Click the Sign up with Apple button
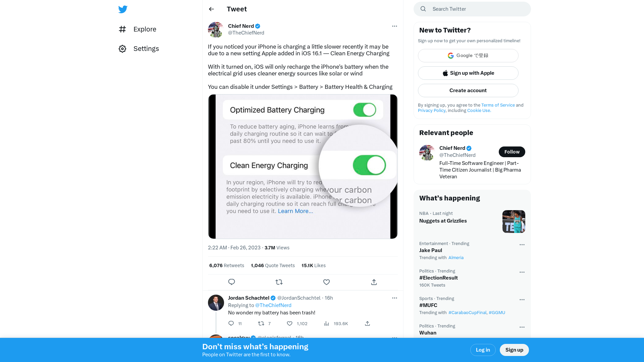The image size is (644, 362). tap(468, 73)
